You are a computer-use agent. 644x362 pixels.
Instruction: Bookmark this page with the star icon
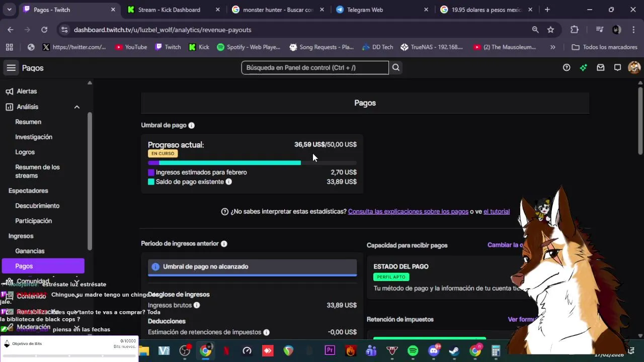550,30
